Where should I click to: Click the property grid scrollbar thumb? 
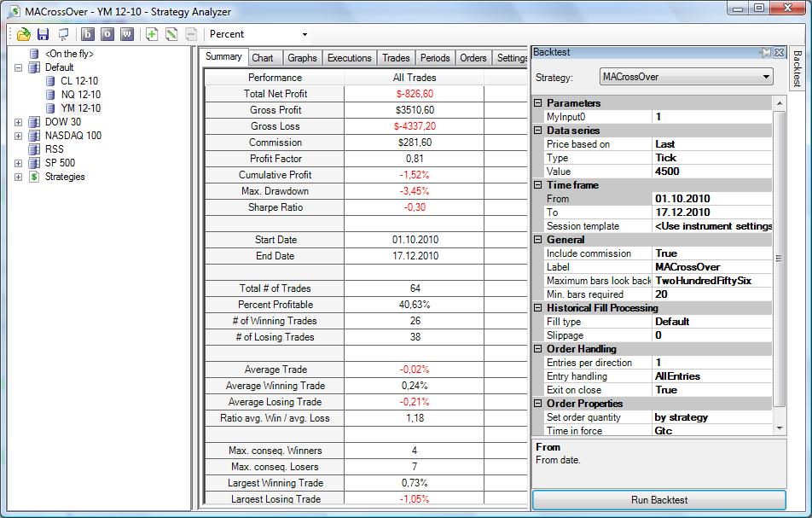pos(780,258)
